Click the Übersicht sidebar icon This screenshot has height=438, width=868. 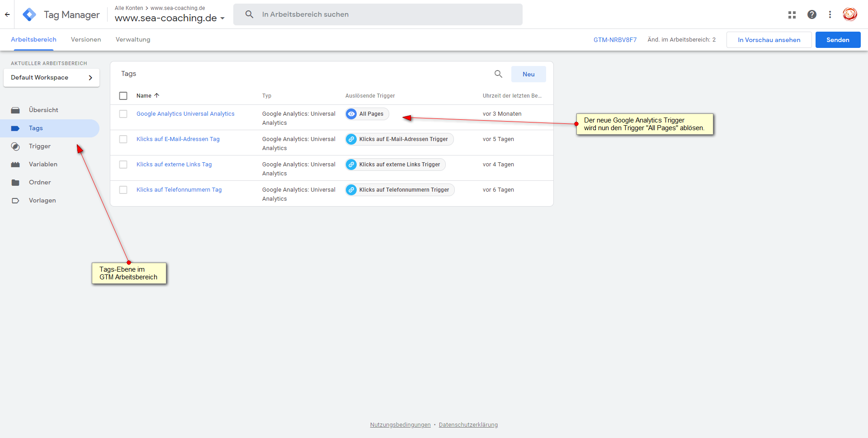pyautogui.click(x=15, y=110)
